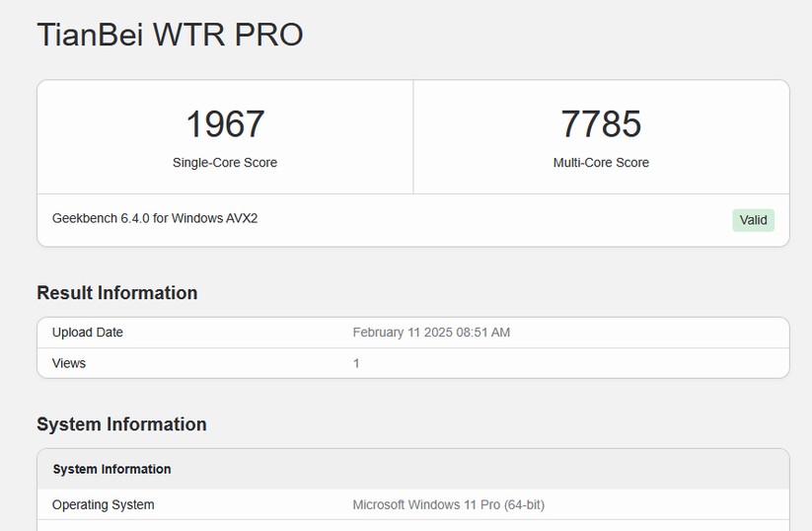Click the large System Information section heading

click(121, 424)
